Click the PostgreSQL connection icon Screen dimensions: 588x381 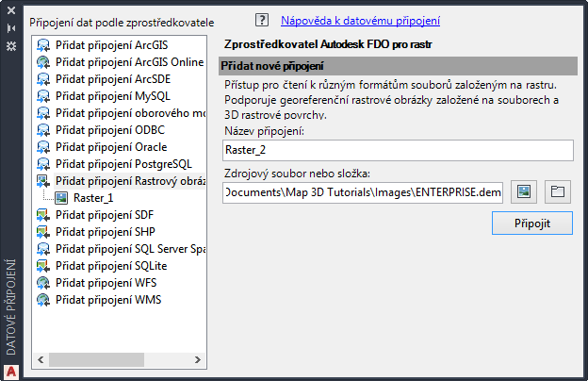point(43,164)
